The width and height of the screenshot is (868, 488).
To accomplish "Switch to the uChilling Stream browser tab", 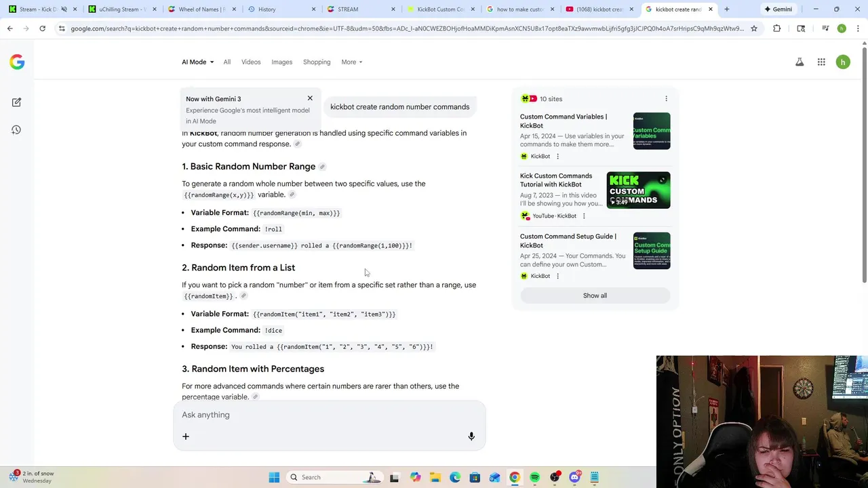I will pyautogui.click(x=122, y=9).
